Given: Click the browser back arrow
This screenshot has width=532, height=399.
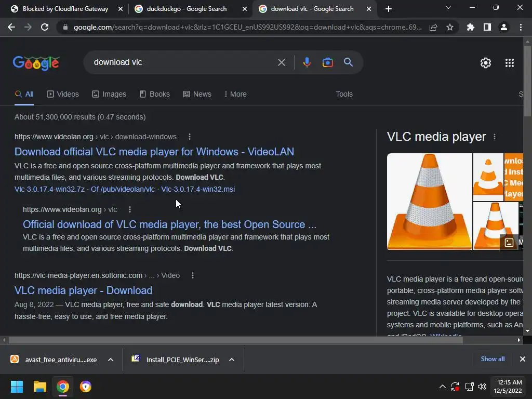Looking at the screenshot, I should (11, 27).
